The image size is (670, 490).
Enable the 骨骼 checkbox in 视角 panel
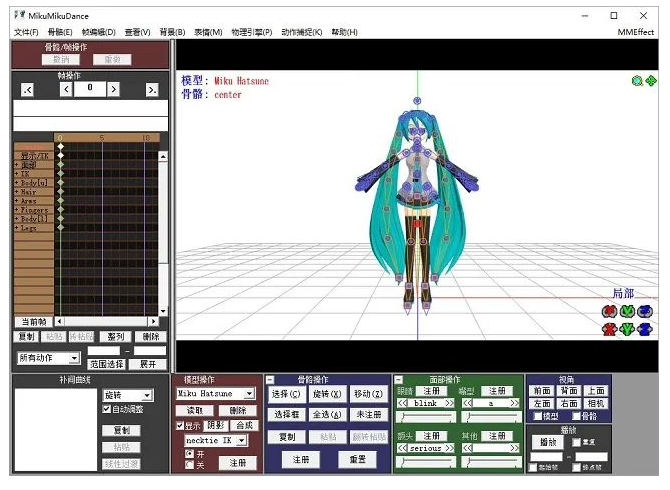pyautogui.click(x=576, y=416)
